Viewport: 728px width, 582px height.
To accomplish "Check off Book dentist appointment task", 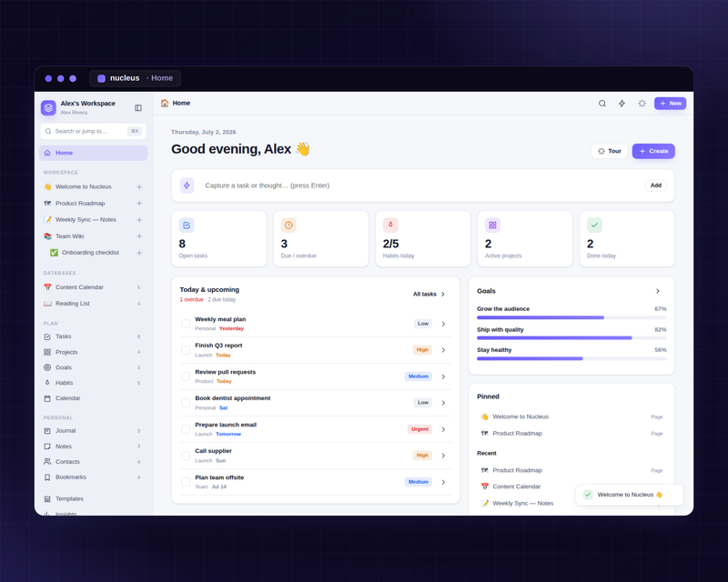I will 186,403.
